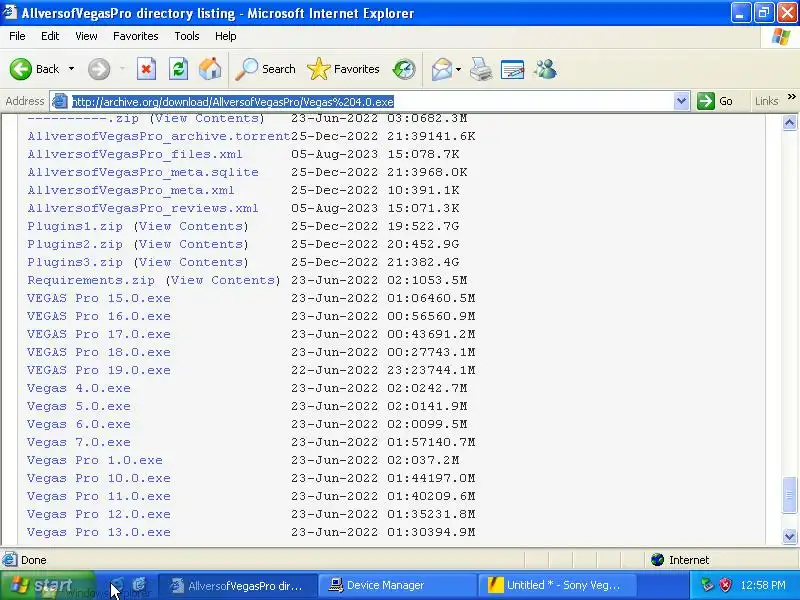Open the Edit menu
800x600 pixels.
pos(50,36)
